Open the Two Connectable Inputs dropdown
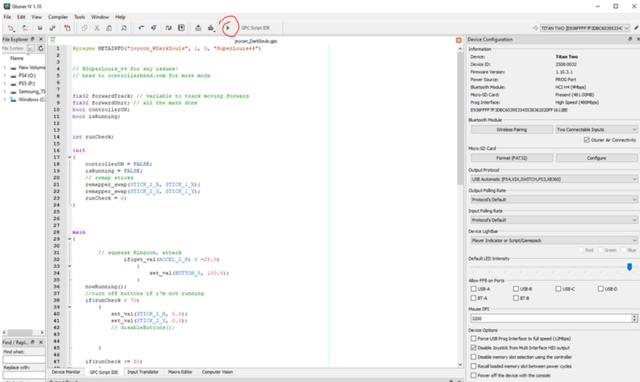 coord(596,129)
